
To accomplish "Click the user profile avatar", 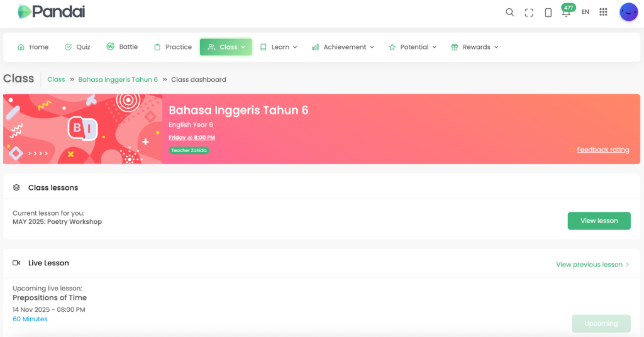I will [628, 12].
